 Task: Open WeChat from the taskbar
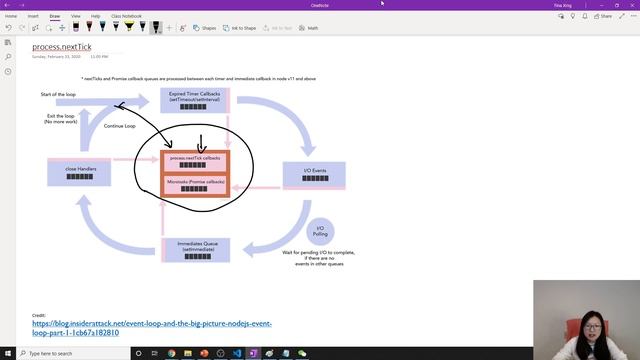302,353
